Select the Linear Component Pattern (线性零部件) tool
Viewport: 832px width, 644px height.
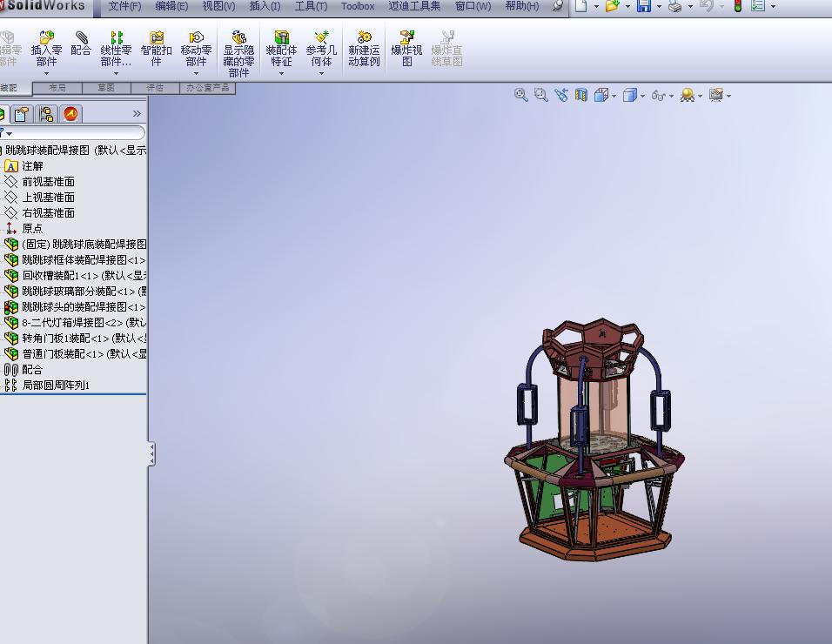116,49
